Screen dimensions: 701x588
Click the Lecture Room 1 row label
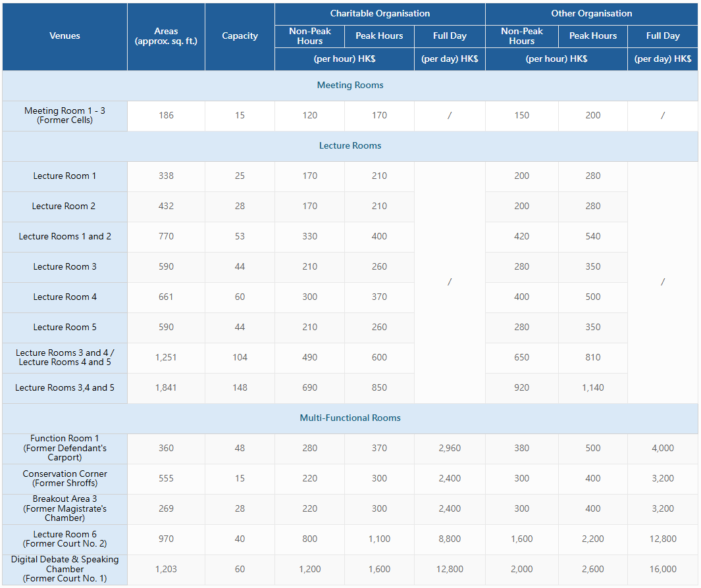coord(65,176)
